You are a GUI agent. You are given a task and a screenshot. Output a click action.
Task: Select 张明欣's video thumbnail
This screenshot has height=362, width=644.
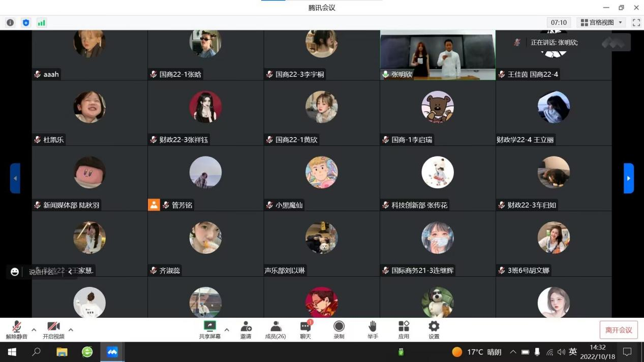437,55
